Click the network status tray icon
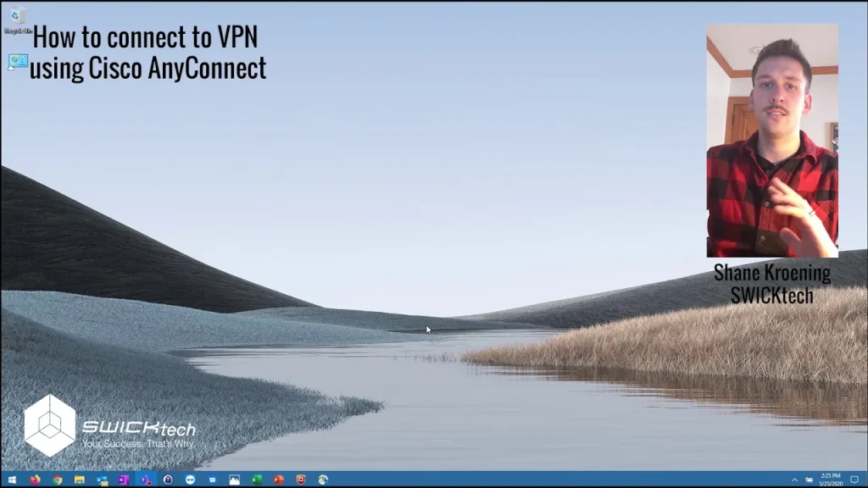This screenshot has width=868, height=488. click(810, 480)
